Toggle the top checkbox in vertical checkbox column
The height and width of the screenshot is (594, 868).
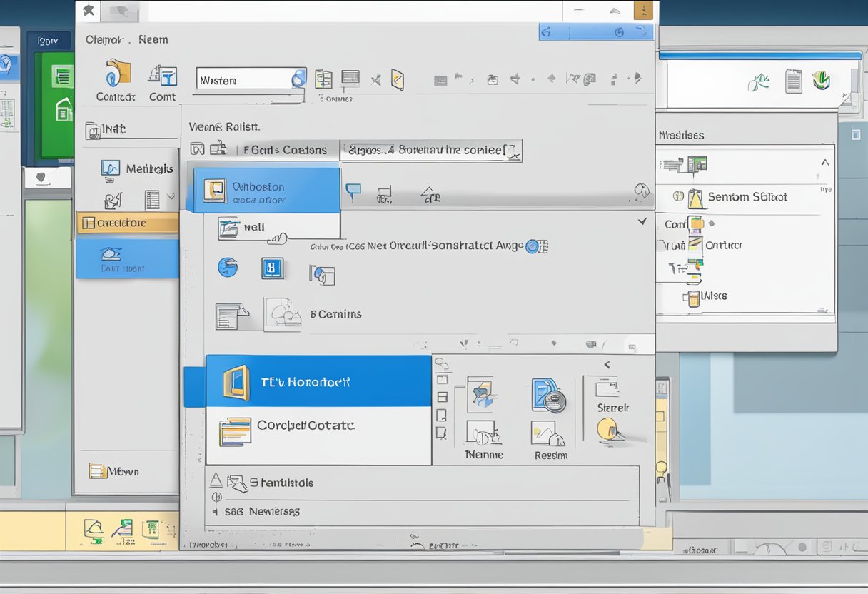coord(442,380)
